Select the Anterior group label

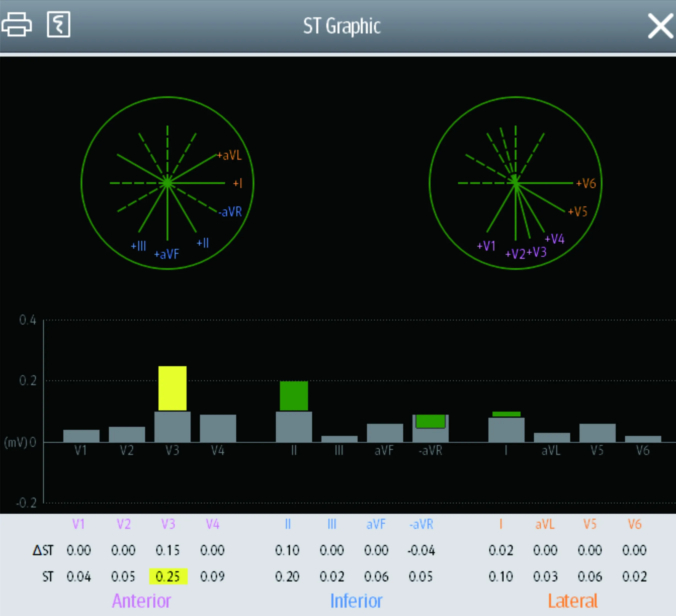(142, 601)
